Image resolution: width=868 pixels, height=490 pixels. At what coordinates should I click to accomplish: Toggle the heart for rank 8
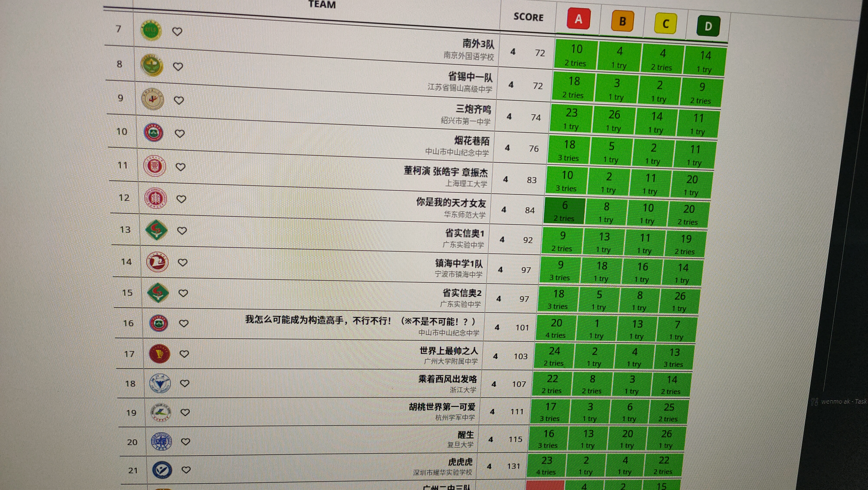(178, 66)
